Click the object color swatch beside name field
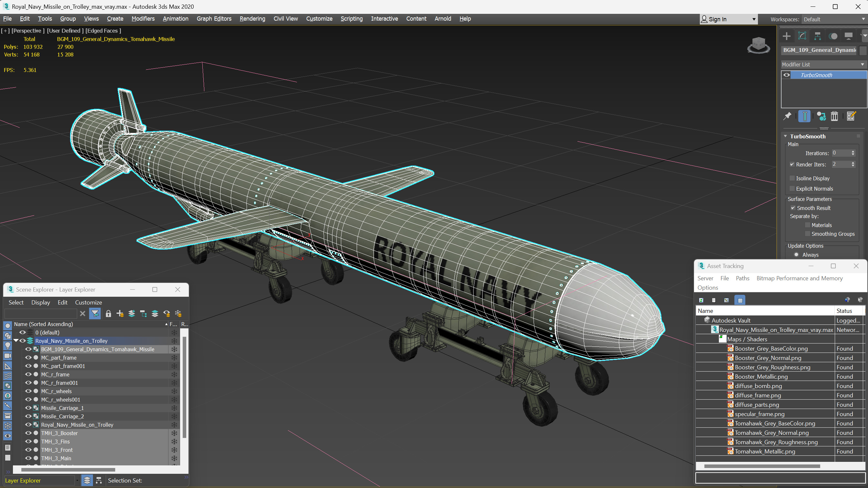 [x=862, y=50]
